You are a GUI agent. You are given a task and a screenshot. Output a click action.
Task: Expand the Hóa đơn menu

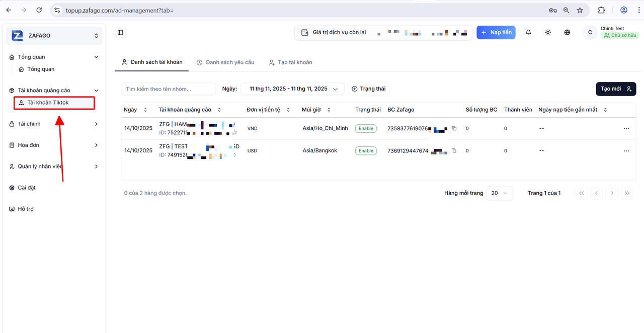[54, 145]
